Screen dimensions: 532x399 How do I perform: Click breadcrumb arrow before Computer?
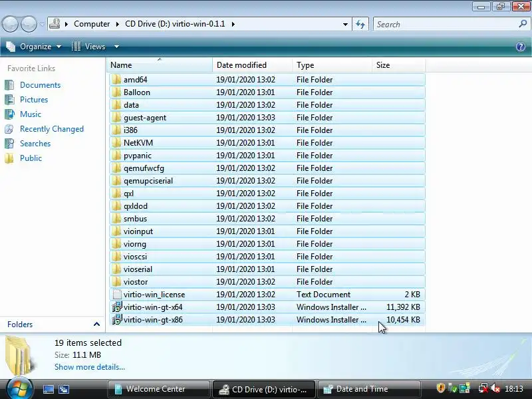[x=66, y=24]
